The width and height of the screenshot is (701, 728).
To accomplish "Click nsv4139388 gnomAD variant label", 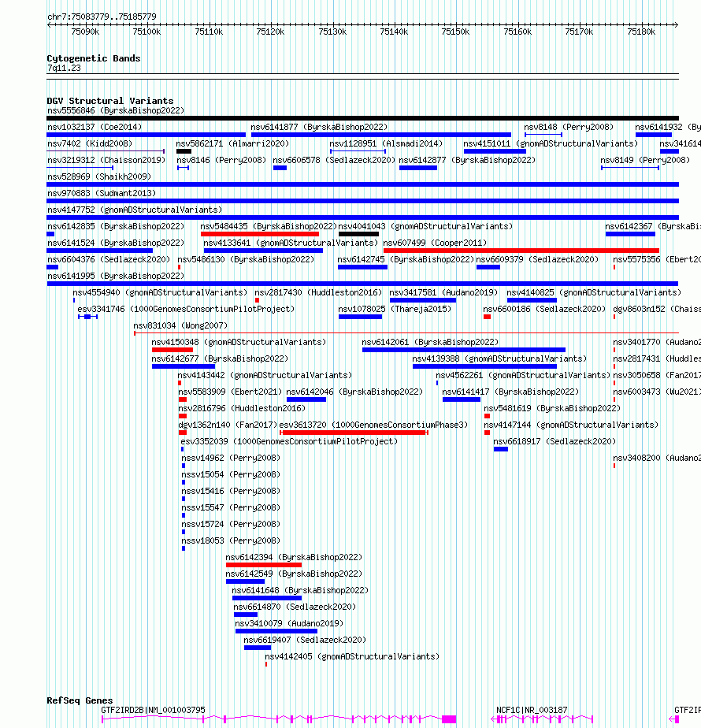I will [499, 359].
